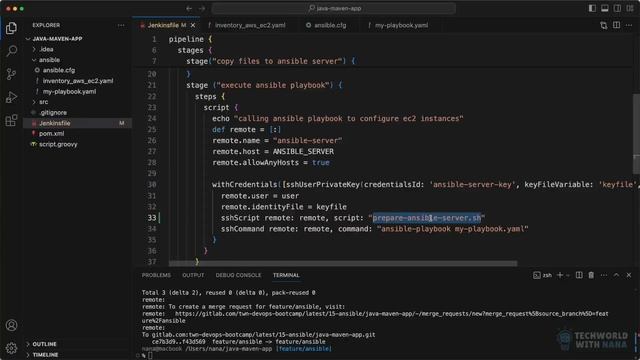Click the java-maven-app command center search

pyautogui.click(x=333, y=8)
